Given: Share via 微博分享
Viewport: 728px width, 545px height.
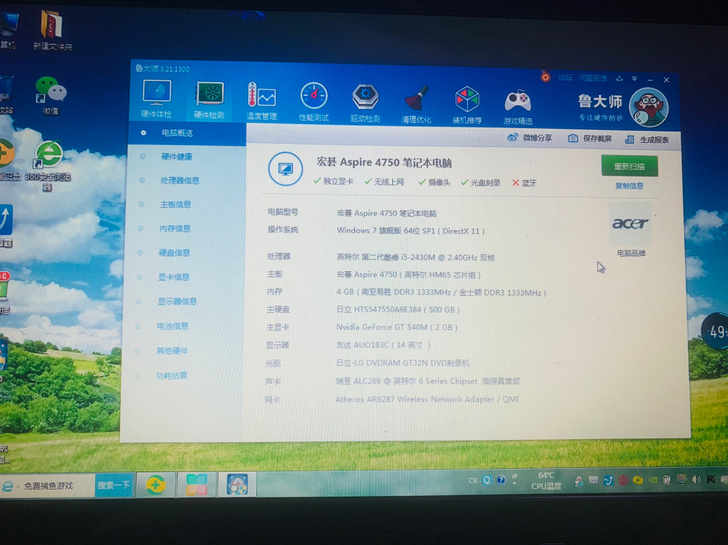Looking at the screenshot, I should click(530, 138).
